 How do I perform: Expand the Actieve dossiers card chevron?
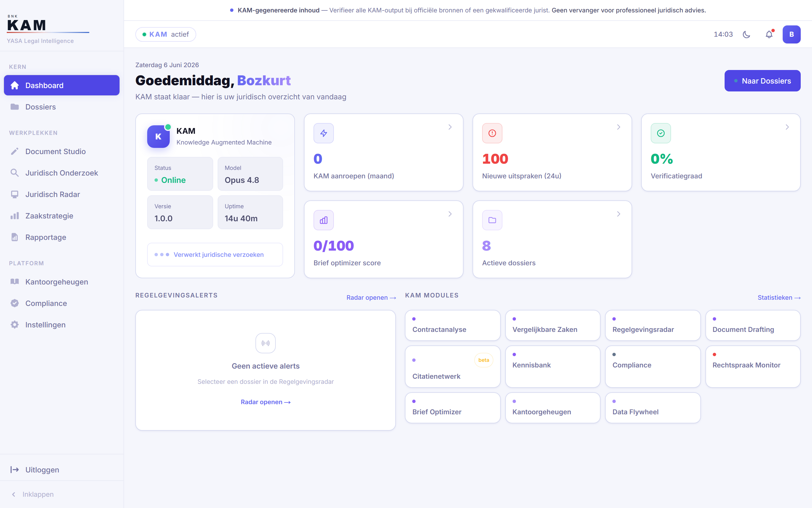618,214
